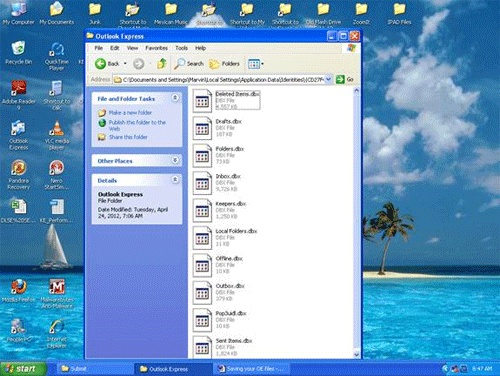Open the Views toolbar icon

click(255, 63)
